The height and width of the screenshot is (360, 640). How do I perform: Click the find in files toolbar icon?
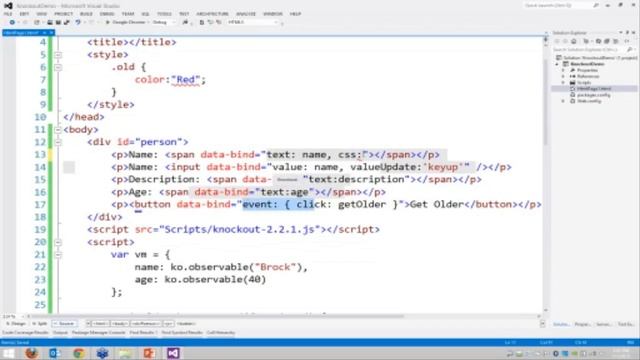click(185, 22)
